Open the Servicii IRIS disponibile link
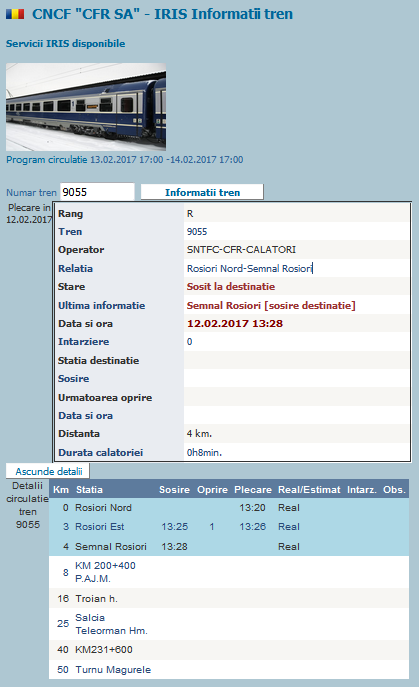The image size is (419, 687). pyautogui.click(x=65, y=44)
